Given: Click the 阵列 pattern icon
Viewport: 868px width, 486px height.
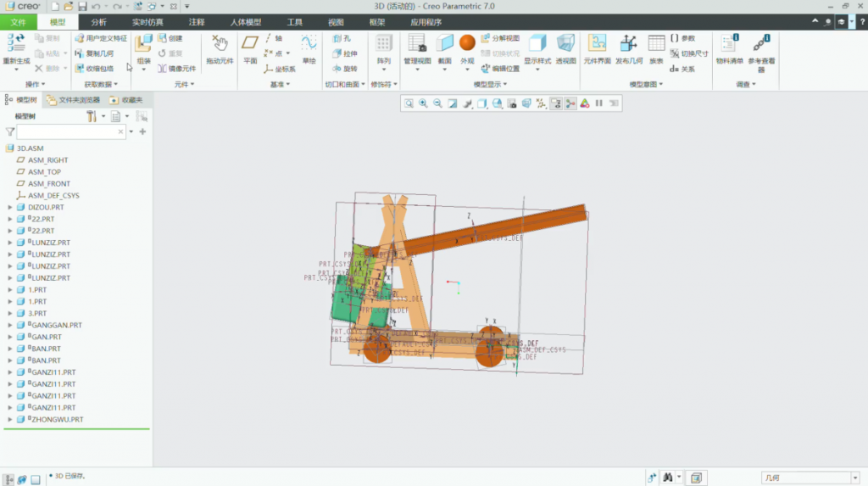Looking at the screenshot, I should coord(384,43).
